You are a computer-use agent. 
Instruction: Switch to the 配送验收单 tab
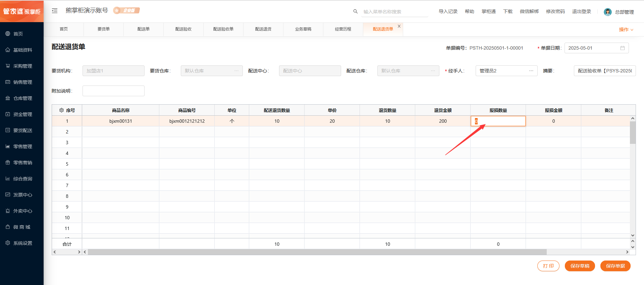point(223,29)
